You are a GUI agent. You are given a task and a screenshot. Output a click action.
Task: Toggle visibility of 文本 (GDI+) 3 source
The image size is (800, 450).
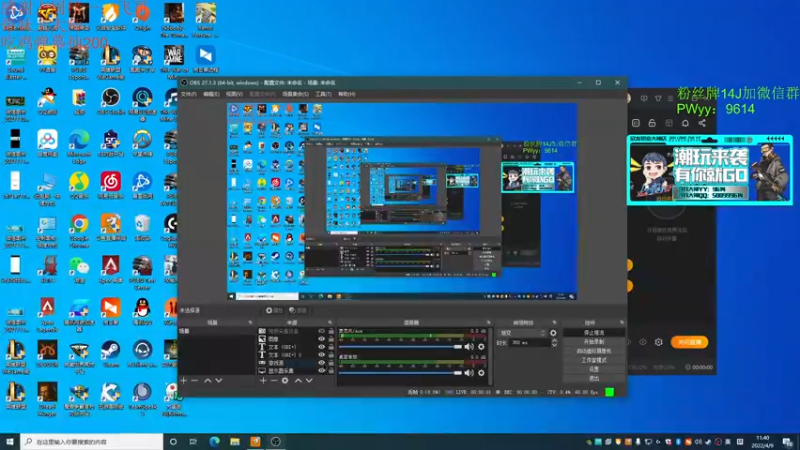pyautogui.click(x=321, y=355)
